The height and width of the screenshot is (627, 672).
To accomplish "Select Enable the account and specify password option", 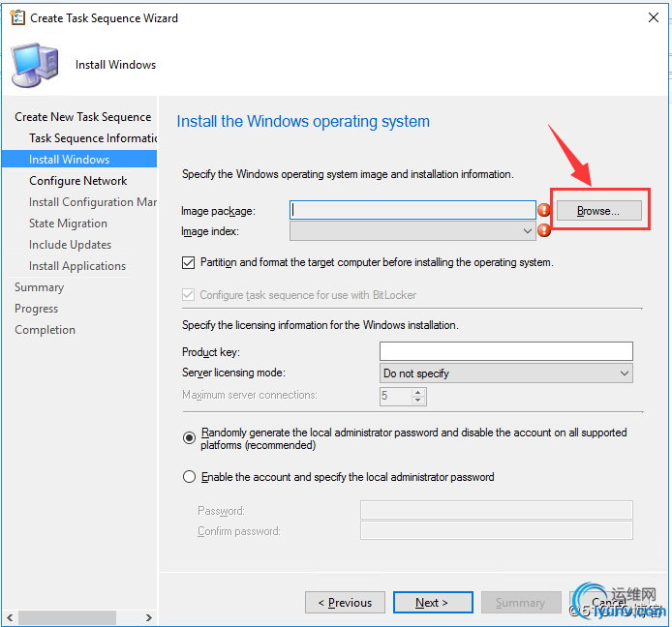I will pos(189,477).
